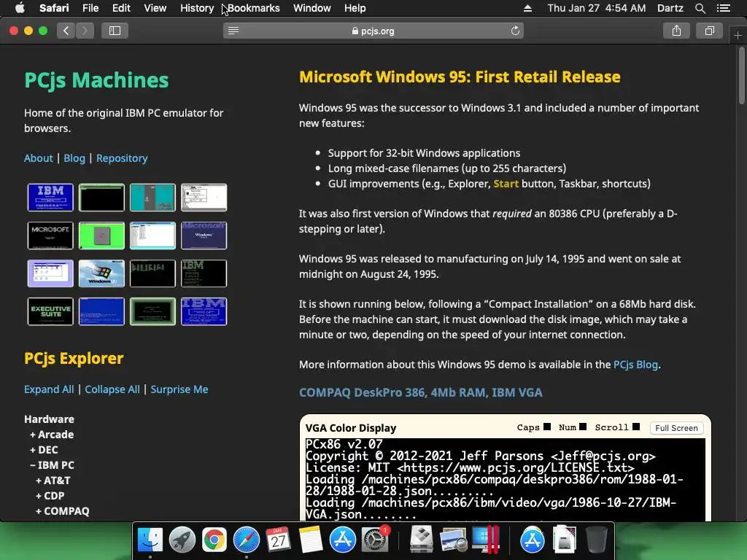The height and width of the screenshot is (560, 747).
Task: Open Spotlight search in the menu bar
Action: tap(700, 8)
